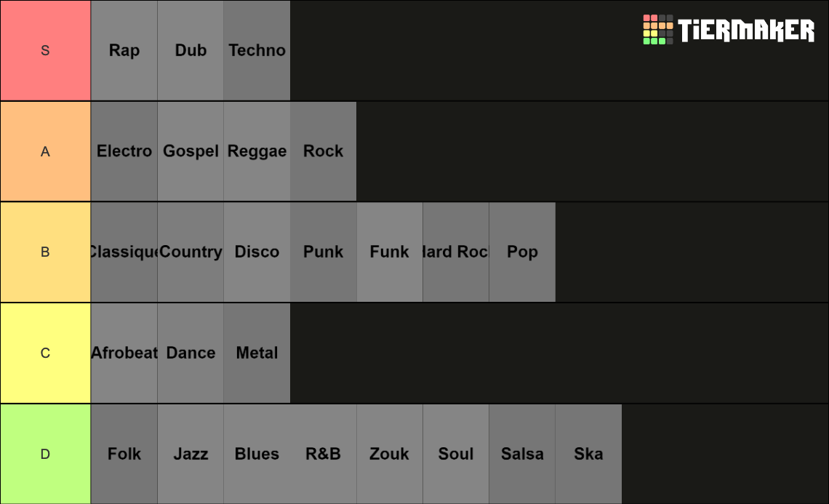Viewport: 829px width, 504px height.
Task: Select the red S tier label
Action: [x=46, y=50]
